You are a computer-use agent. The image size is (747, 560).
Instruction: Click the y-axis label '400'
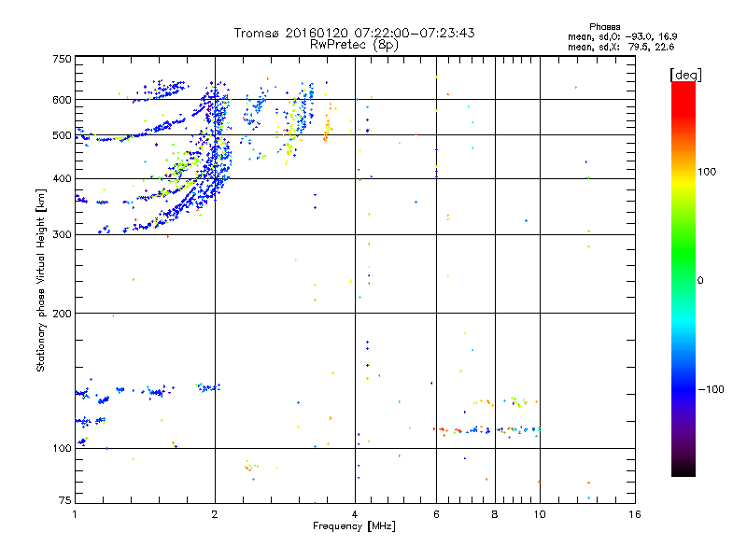pyautogui.click(x=62, y=179)
